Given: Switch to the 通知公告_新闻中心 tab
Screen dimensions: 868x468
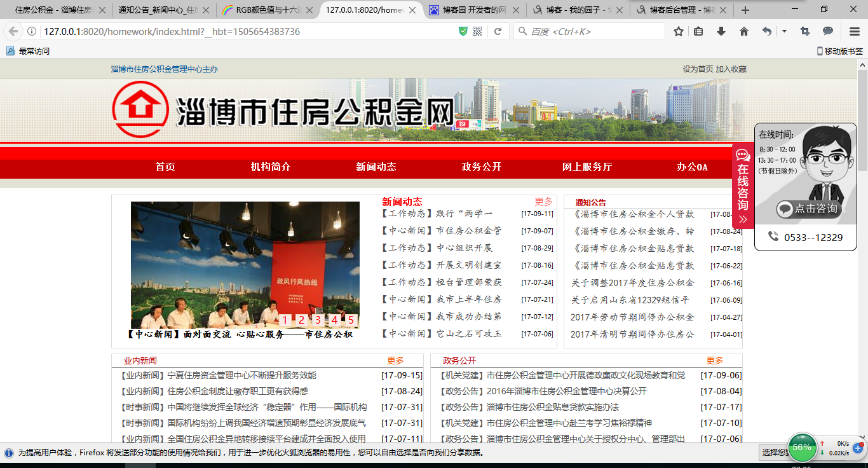Looking at the screenshot, I should 164,10.
